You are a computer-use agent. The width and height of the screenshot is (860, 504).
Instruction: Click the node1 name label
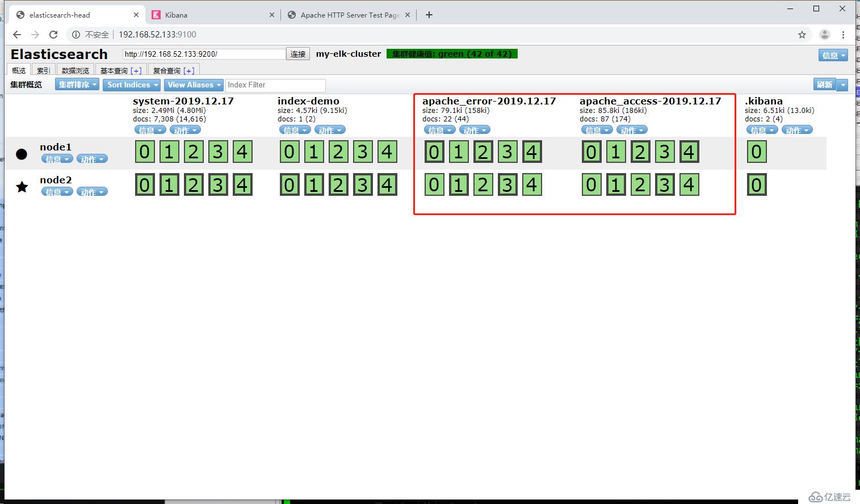(56, 147)
